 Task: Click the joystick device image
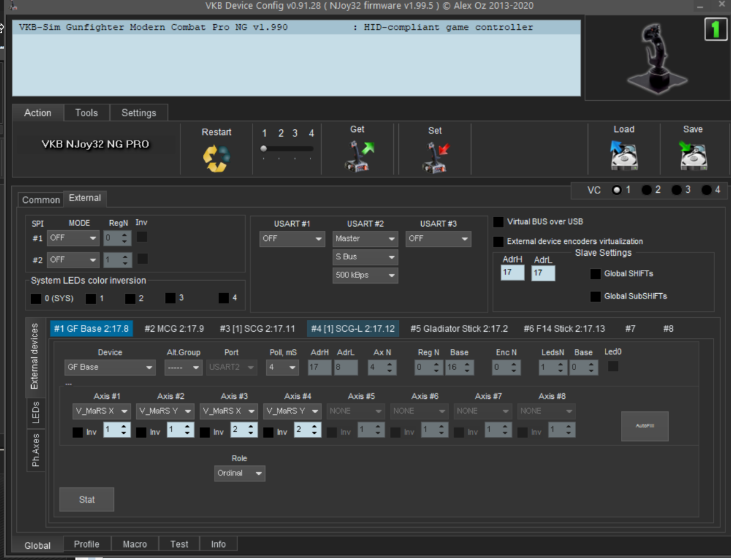click(657, 58)
